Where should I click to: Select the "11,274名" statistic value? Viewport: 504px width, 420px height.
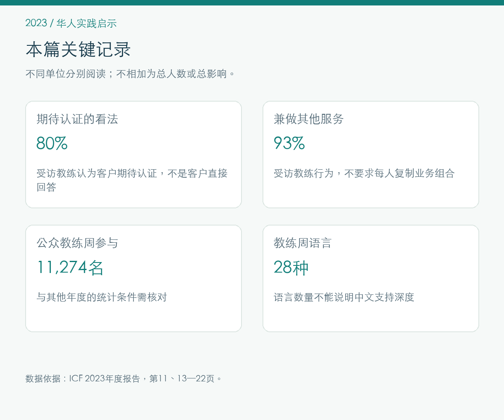click(x=70, y=268)
